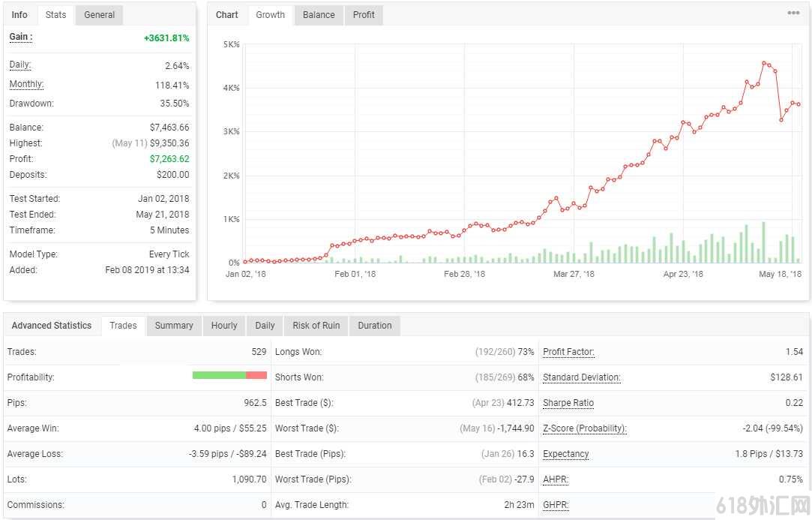Click the peak data point on growth chart
This screenshot has width=812, height=520.
[x=764, y=63]
